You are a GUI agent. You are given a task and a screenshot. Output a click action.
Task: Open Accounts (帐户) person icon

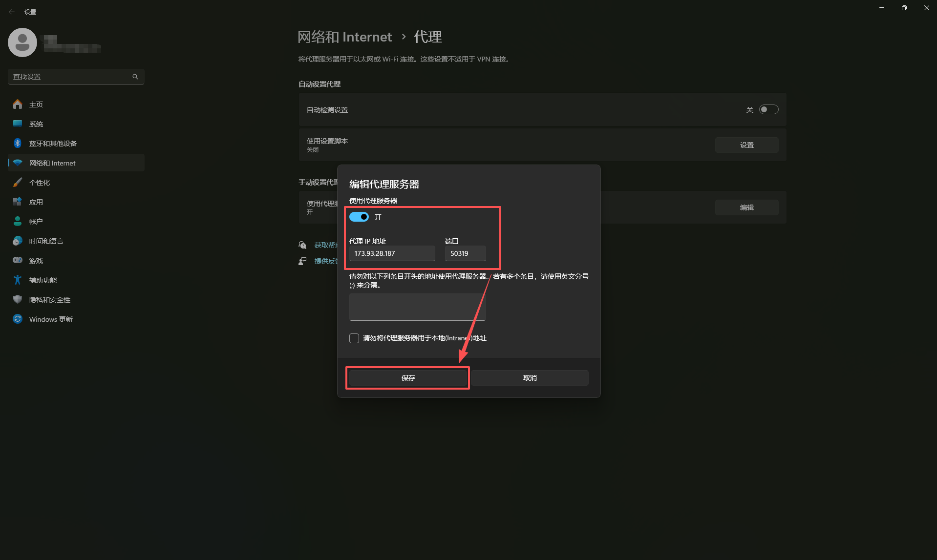18,222
